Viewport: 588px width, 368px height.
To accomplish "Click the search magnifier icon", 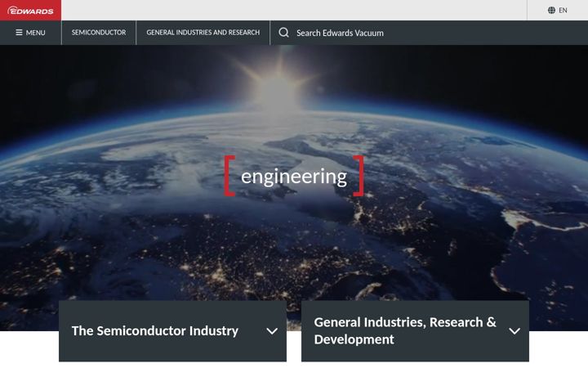I will pyautogui.click(x=284, y=33).
